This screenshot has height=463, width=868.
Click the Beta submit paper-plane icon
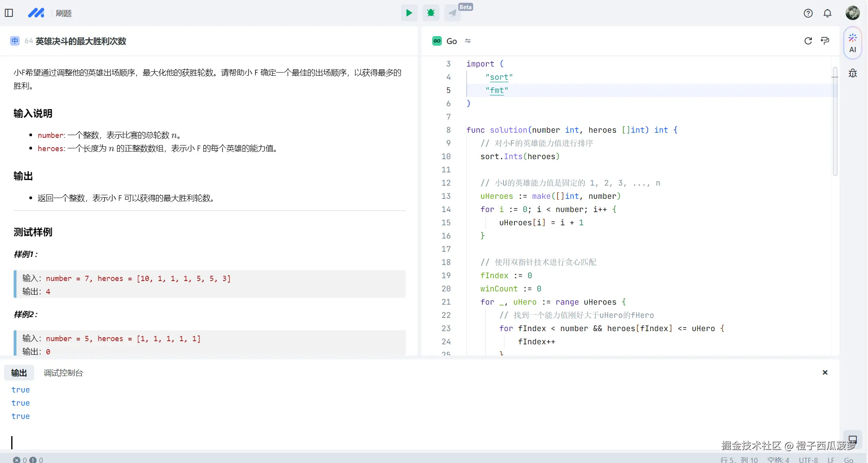453,13
